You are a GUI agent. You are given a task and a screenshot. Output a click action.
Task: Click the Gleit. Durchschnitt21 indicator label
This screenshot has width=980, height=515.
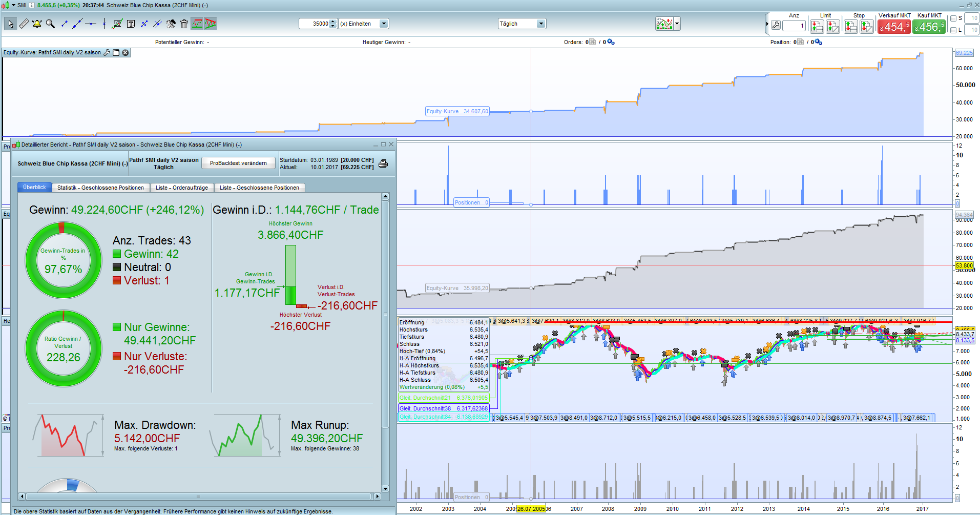(444, 398)
